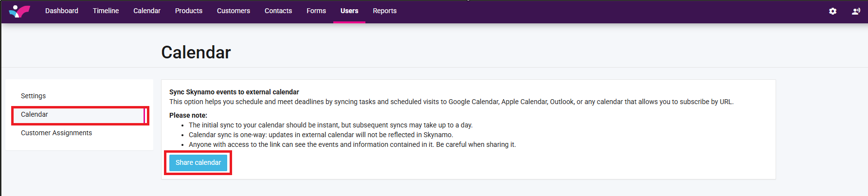Click the 'Please note:' label
This screenshot has height=196, width=868.
pos(188,115)
